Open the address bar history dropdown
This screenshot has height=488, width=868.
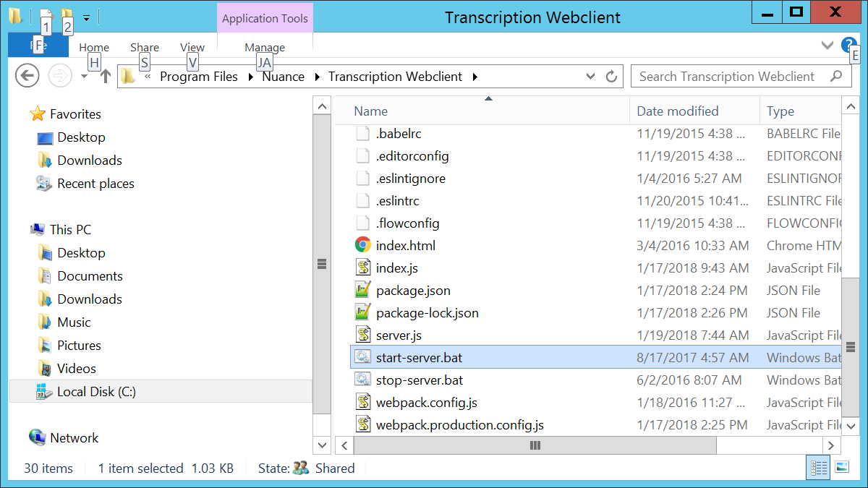coord(591,77)
